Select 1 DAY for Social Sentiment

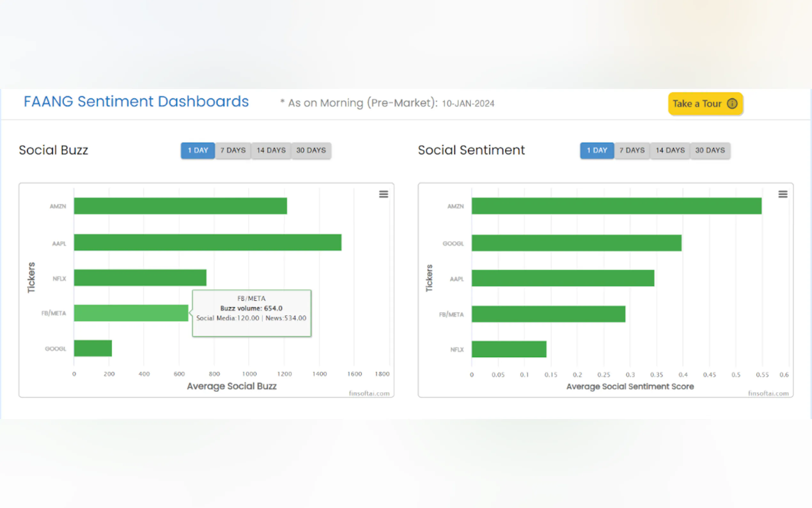[x=597, y=150]
